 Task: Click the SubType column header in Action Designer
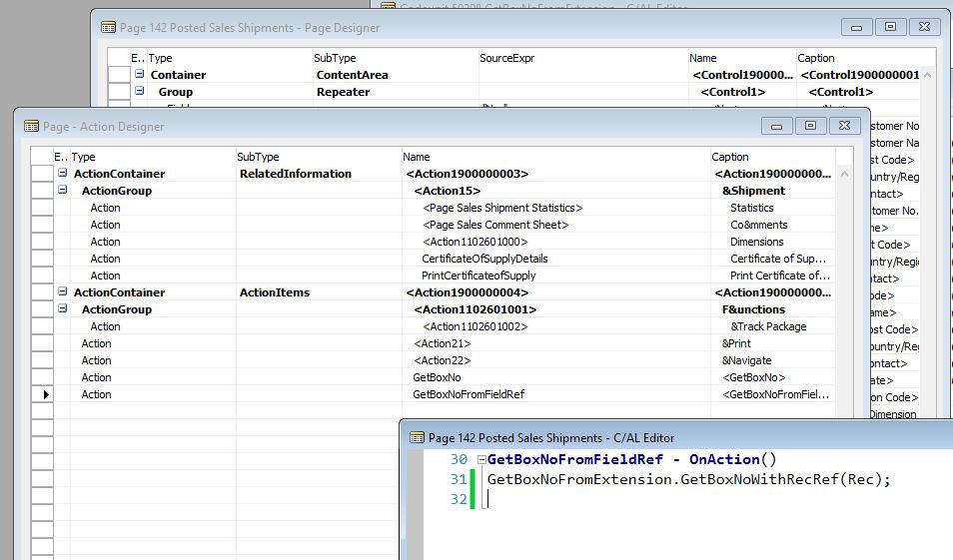258,157
